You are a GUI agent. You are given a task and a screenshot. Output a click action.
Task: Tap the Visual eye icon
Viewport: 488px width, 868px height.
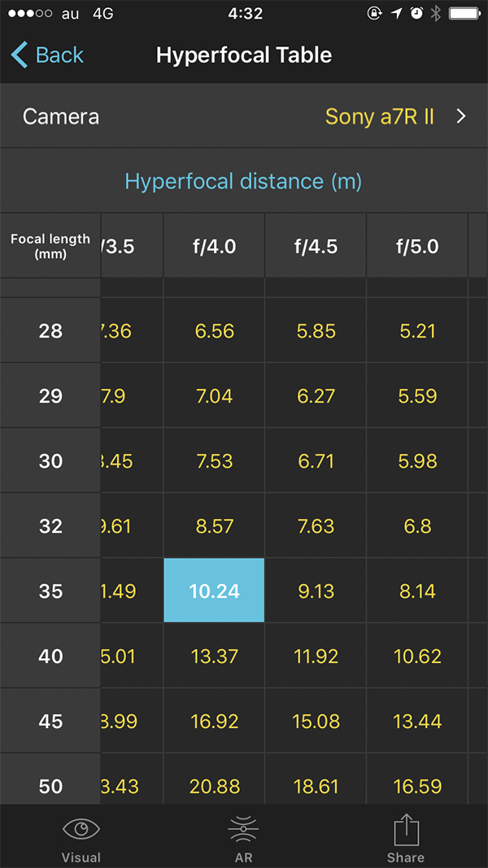tap(81, 829)
